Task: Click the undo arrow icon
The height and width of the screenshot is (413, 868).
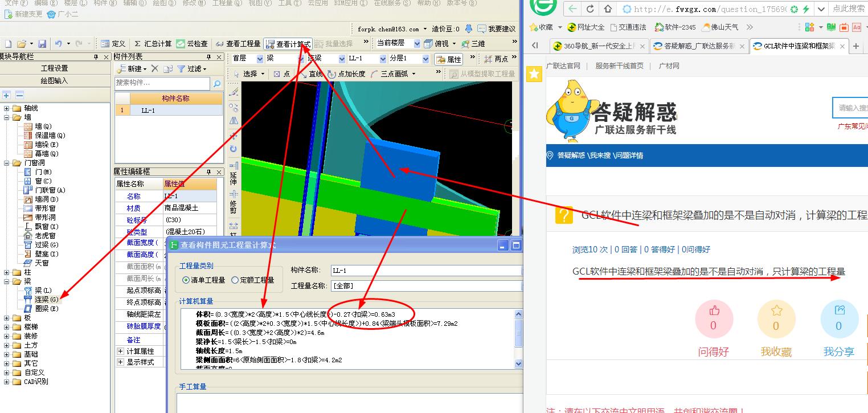Action: click(58, 44)
